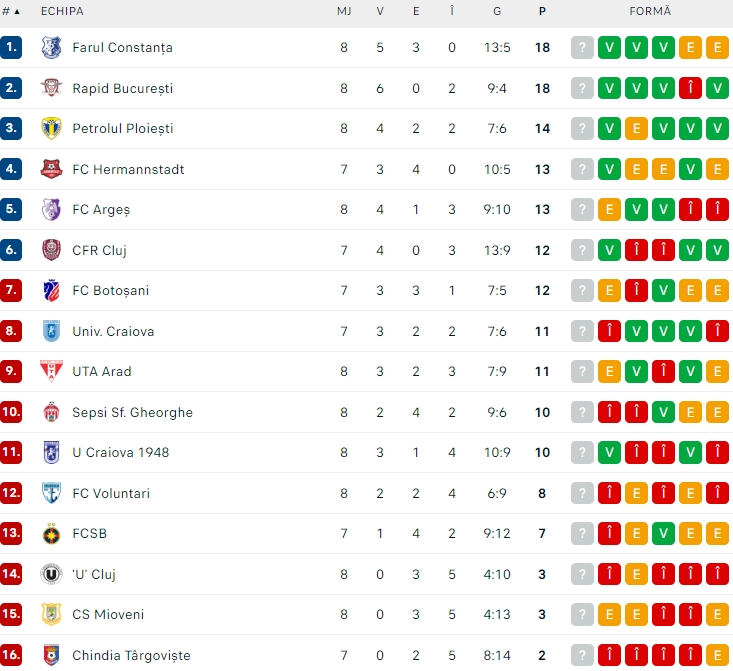Image resolution: width=733 pixels, height=671 pixels.
Task: Click the ECHIPA column header
Action: pos(62,11)
